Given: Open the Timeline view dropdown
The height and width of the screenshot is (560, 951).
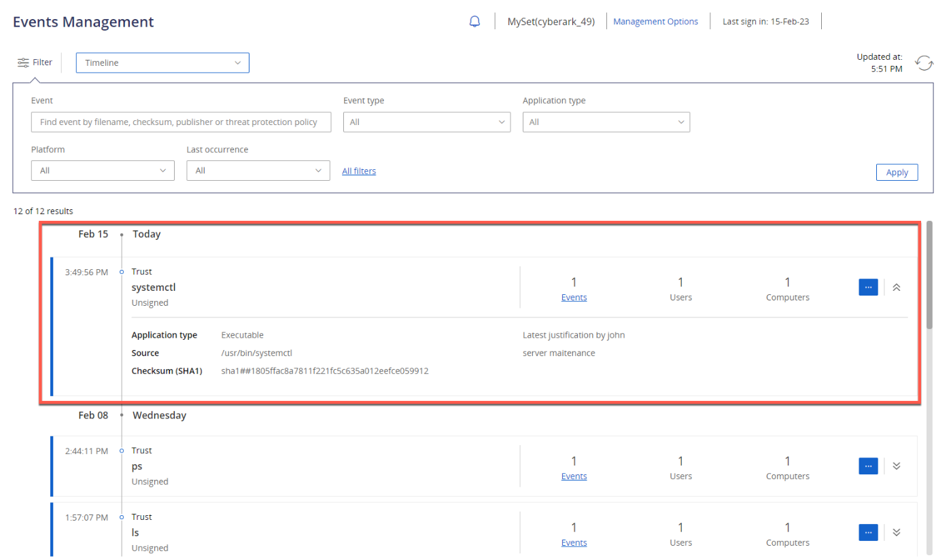Looking at the screenshot, I should pyautogui.click(x=162, y=62).
